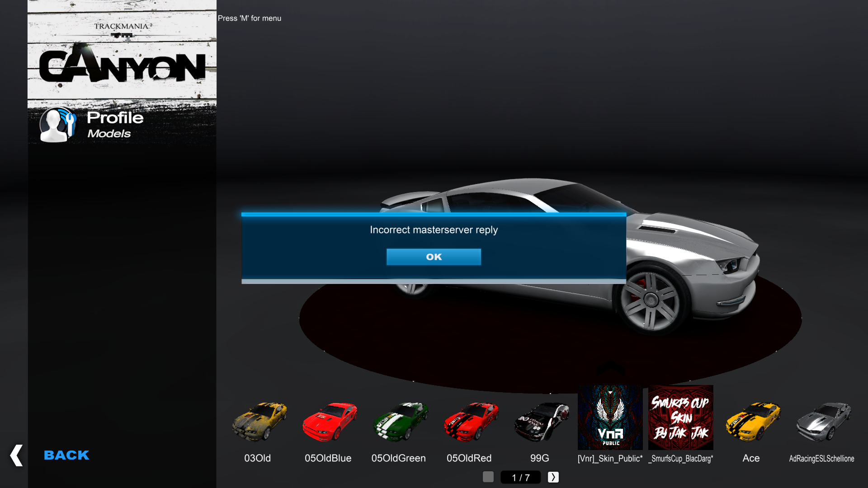This screenshot has width=868, height=488.
Task: Click the 1 / 7 page indicator
Action: (521, 478)
